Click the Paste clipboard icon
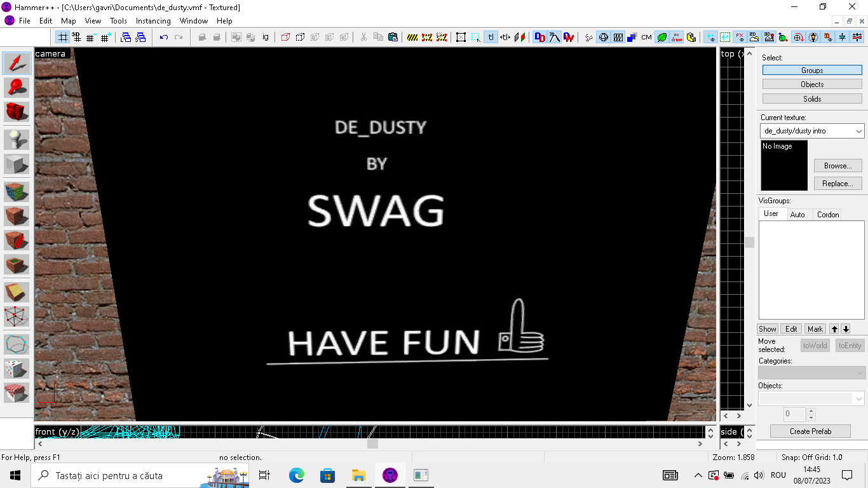 (393, 37)
